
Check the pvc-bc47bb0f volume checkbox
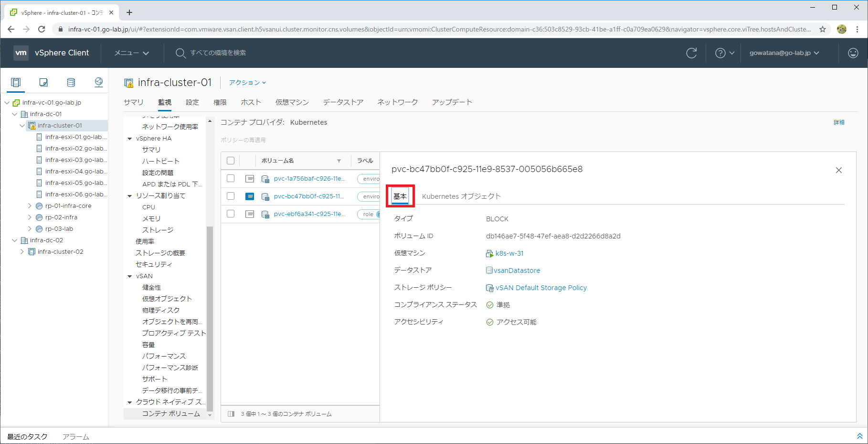[231, 196]
